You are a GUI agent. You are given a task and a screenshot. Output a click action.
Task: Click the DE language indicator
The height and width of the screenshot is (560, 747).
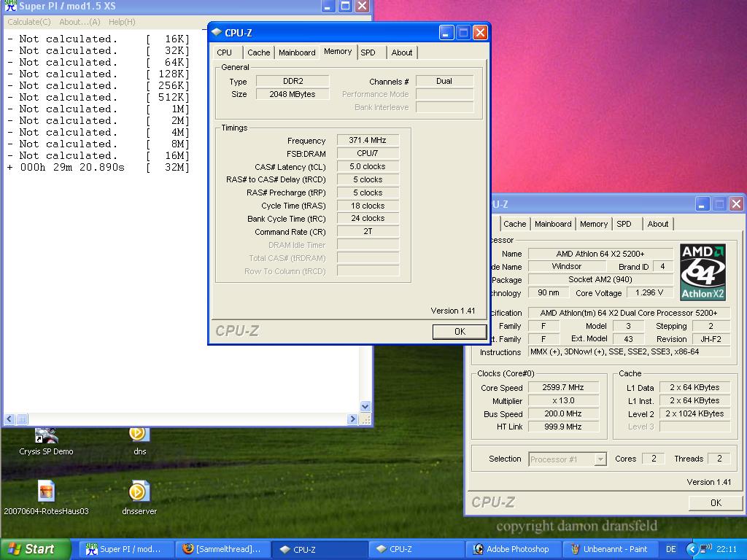(x=670, y=549)
